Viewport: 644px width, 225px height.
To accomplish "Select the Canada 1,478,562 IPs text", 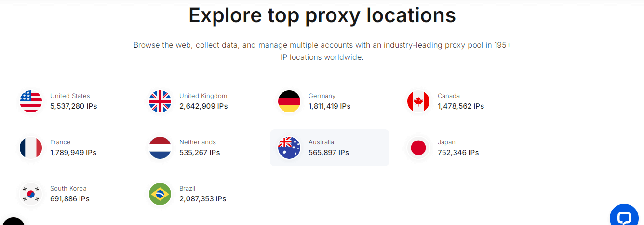I will point(460,106).
